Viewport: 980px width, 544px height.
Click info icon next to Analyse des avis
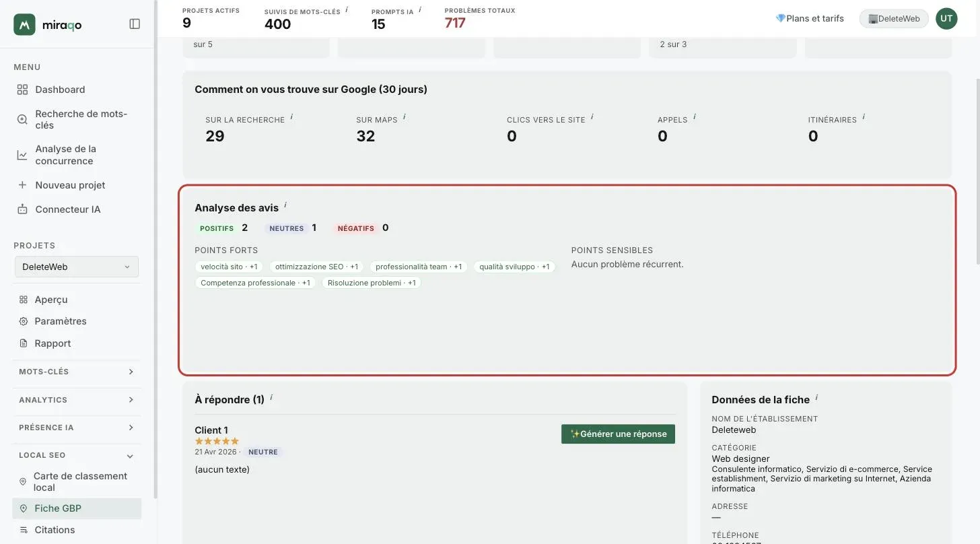click(285, 205)
